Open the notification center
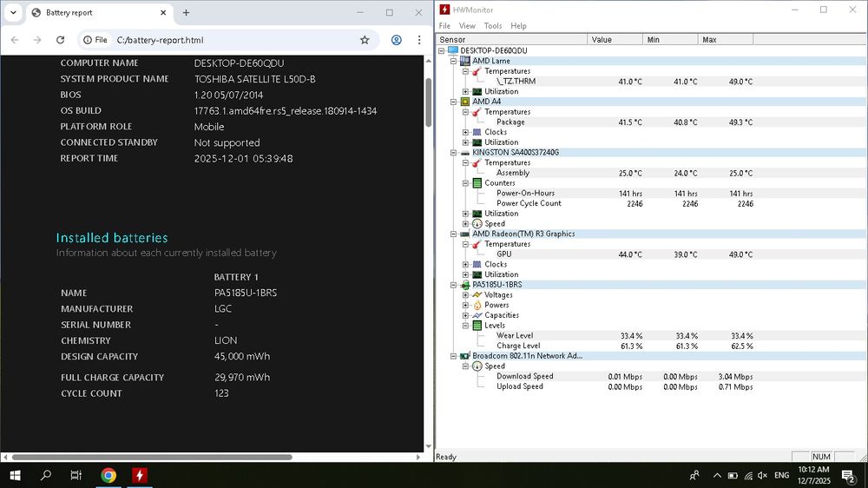The width and height of the screenshot is (868, 488). click(x=848, y=475)
